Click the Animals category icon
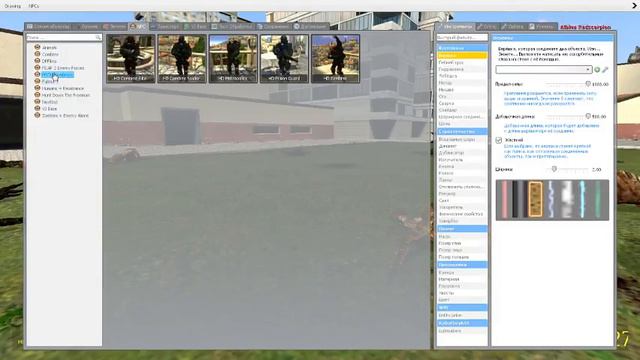This screenshot has height=360, width=640. coord(37,47)
